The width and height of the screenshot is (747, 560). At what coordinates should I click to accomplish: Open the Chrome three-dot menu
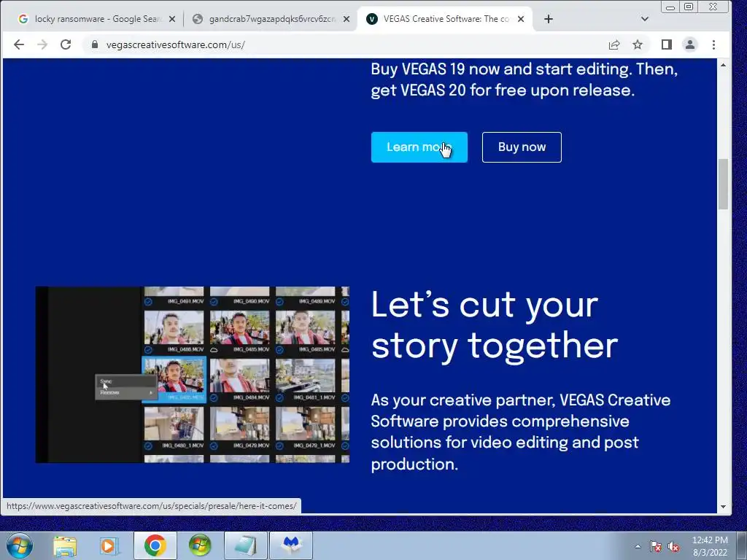pos(713,44)
